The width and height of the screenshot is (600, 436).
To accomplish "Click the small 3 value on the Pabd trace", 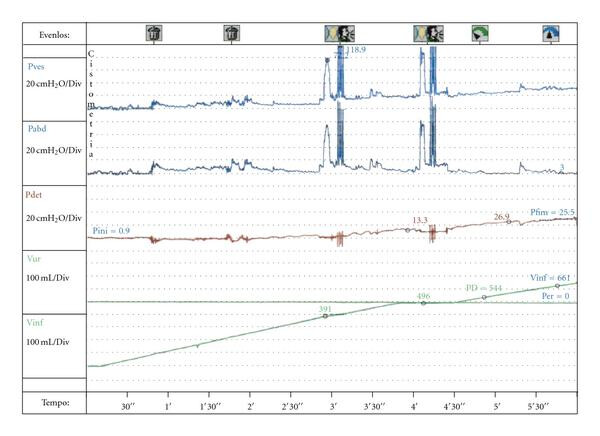I will [x=562, y=167].
